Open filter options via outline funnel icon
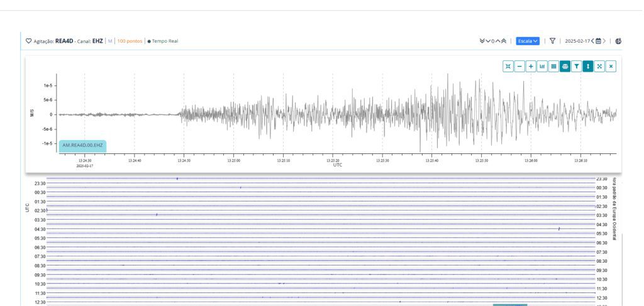 point(552,41)
